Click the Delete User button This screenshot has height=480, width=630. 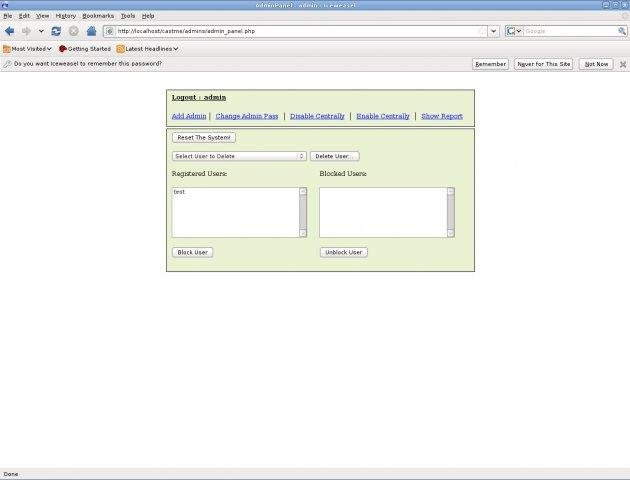[335, 156]
